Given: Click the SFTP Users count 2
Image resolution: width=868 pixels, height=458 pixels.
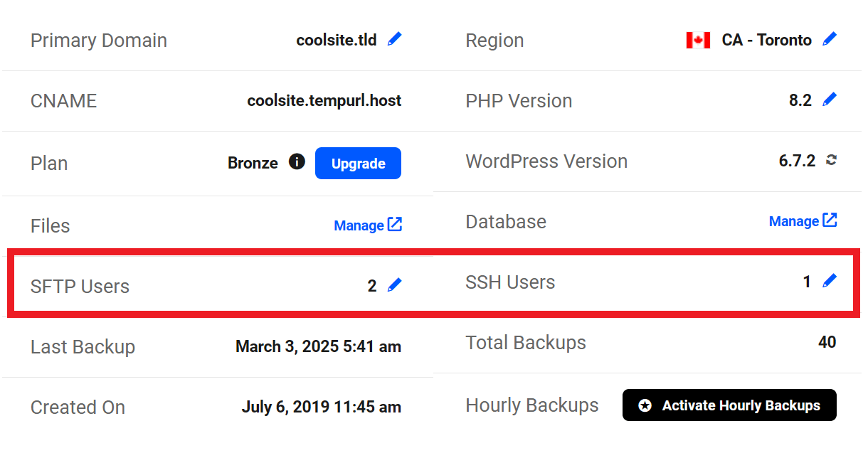Looking at the screenshot, I should (x=372, y=287).
